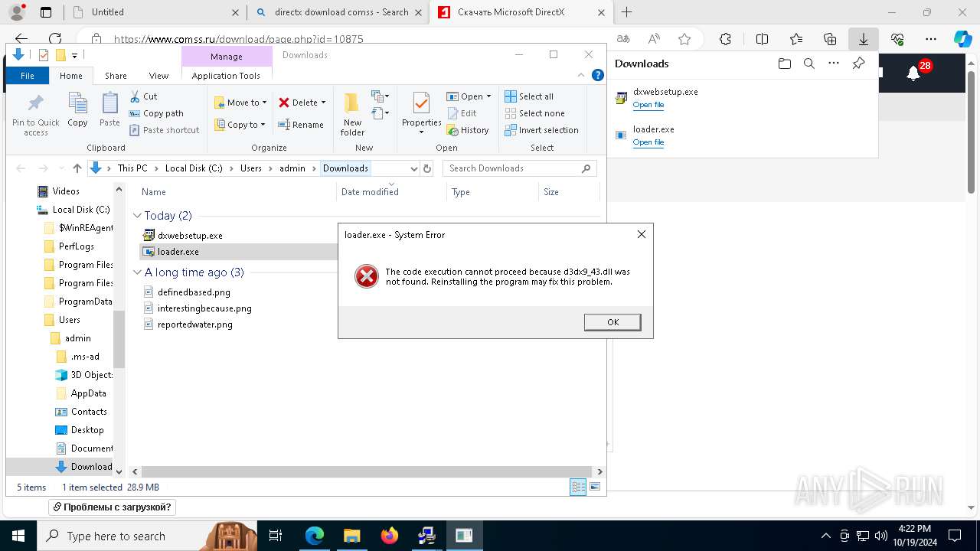
Task: Collapse A long time ago group
Action: tap(137, 272)
